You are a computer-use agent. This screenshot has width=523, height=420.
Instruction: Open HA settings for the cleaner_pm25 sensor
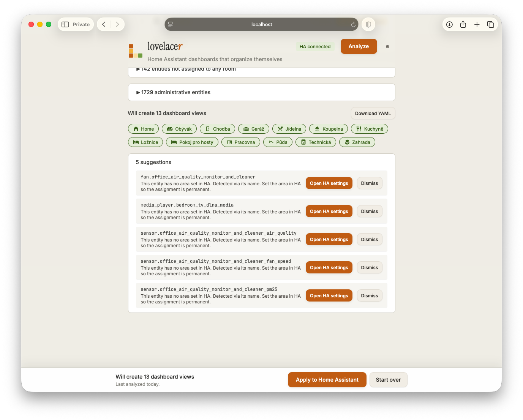(x=329, y=296)
